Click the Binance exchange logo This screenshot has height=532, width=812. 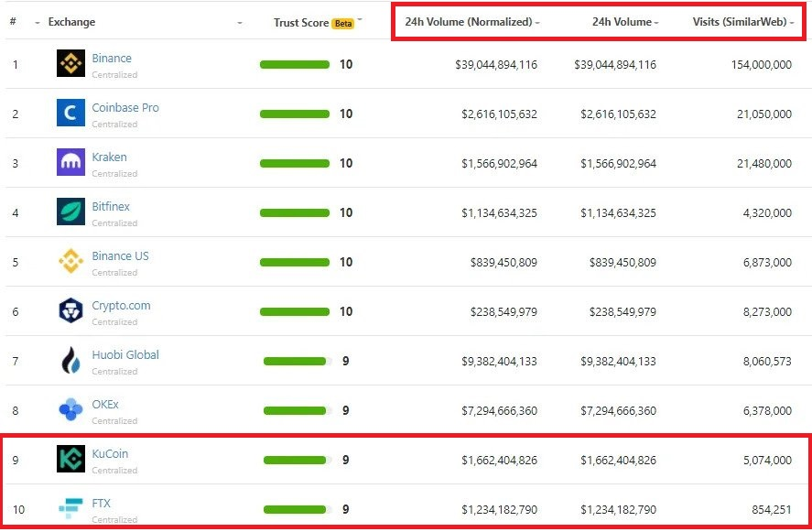70,63
